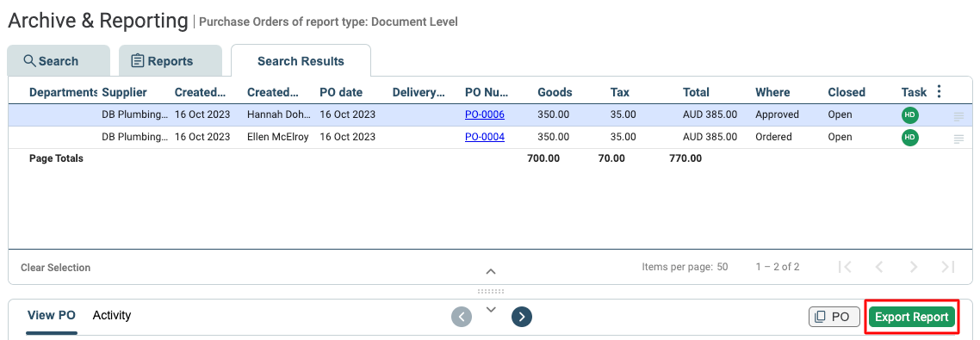Click the copy PO button
Viewport: 980px width, 340px height.
[x=834, y=317]
